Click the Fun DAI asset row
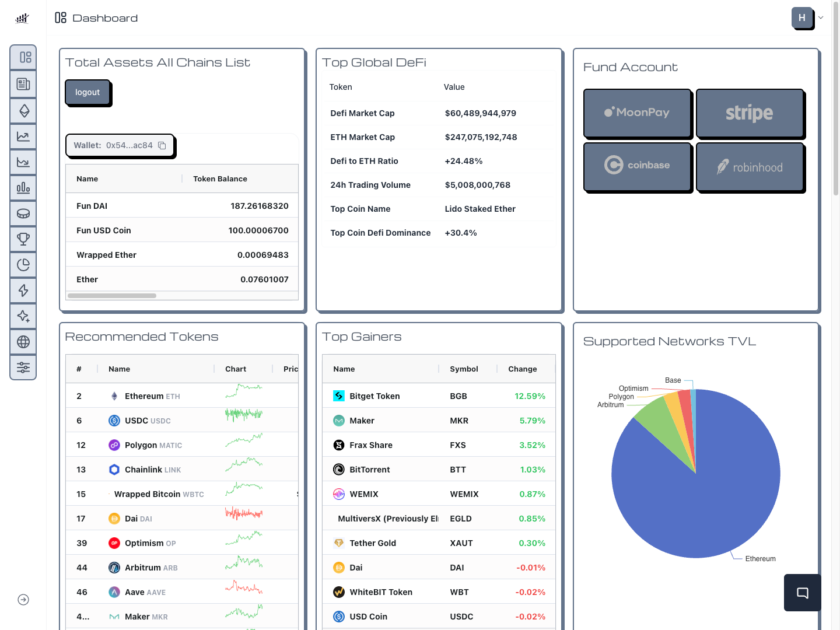 click(x=182, y=205)
